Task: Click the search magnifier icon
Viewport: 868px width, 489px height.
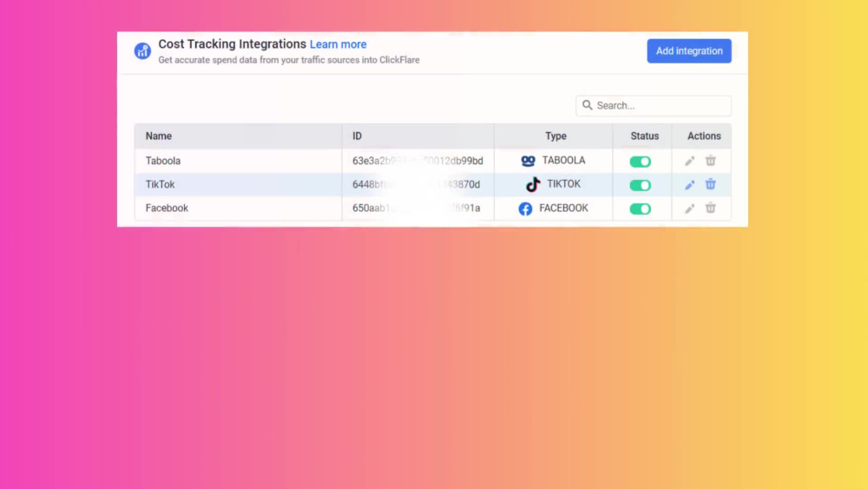Action: [x=588, y=105]
